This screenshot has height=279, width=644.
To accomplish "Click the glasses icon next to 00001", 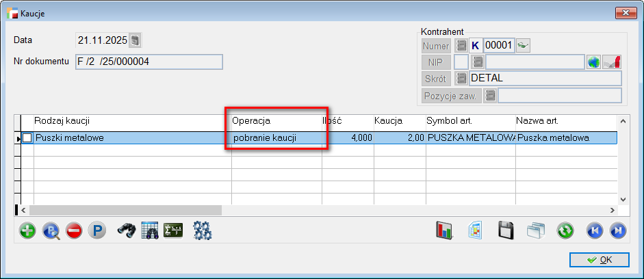I will pyautogui.click(x=524, y=46).
